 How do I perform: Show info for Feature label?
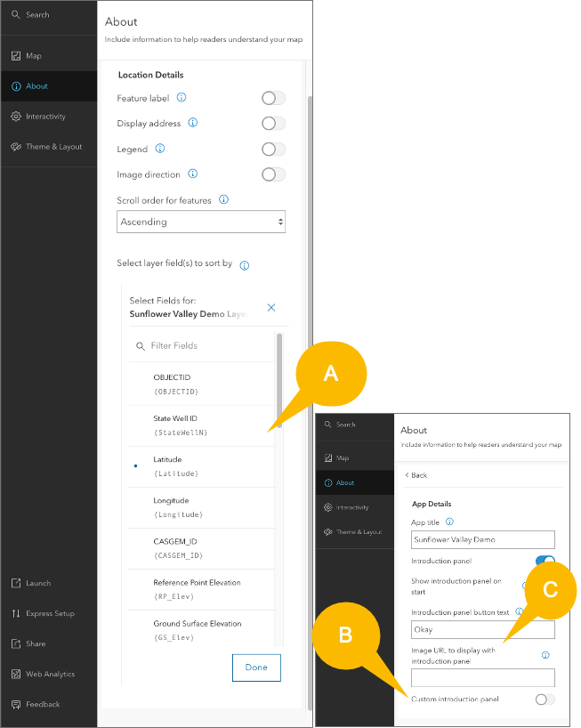182,97
